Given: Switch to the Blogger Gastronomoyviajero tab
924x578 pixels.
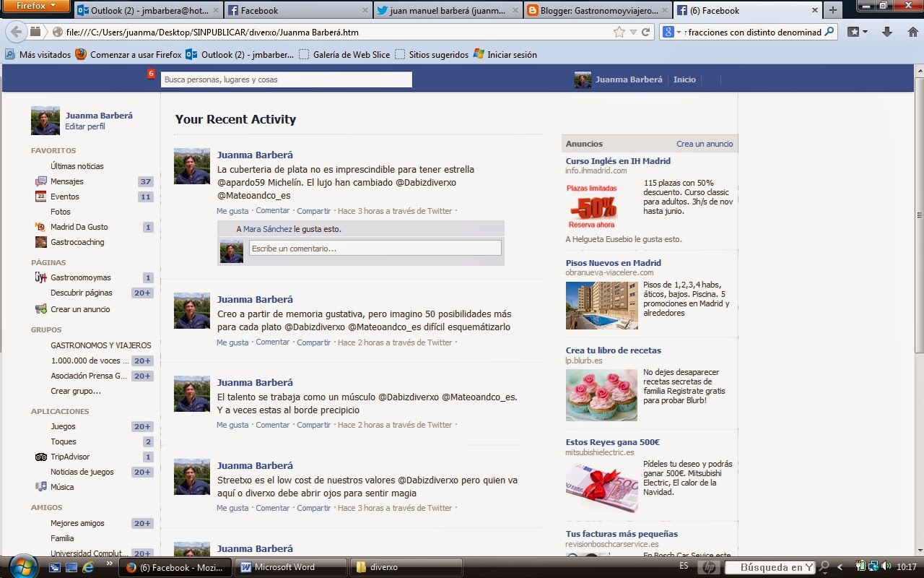Looking at the screenshot, I should coord(598,11).
